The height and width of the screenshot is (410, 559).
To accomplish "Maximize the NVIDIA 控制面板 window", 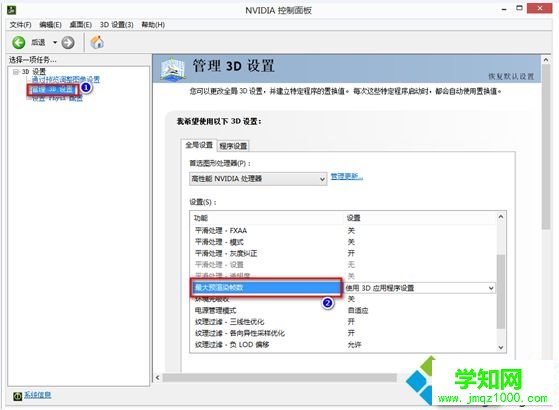I will point(519,8).
